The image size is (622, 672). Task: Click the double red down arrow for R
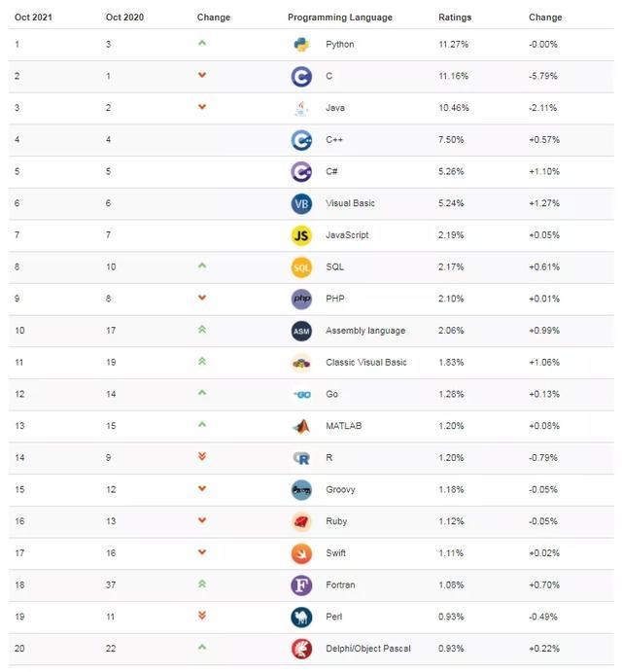[x=202, y=456]
